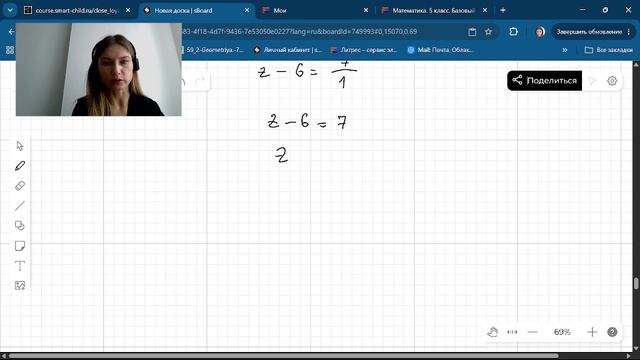Select the cursor pointer tool

(x=20, y=146)
